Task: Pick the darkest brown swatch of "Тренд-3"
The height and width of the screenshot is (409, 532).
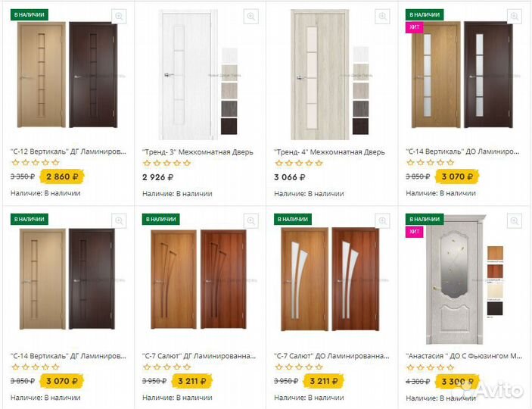Action: (x=229, y=126)
